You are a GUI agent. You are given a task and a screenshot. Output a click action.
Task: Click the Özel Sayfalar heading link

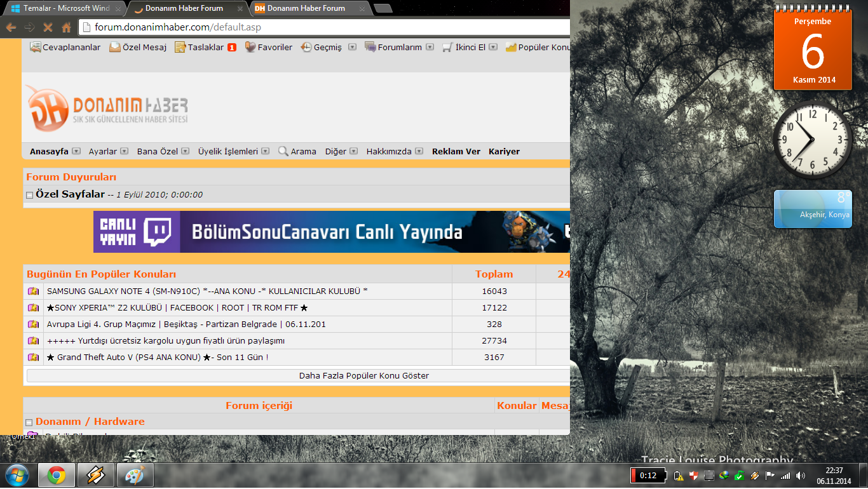tap(70, 194)
